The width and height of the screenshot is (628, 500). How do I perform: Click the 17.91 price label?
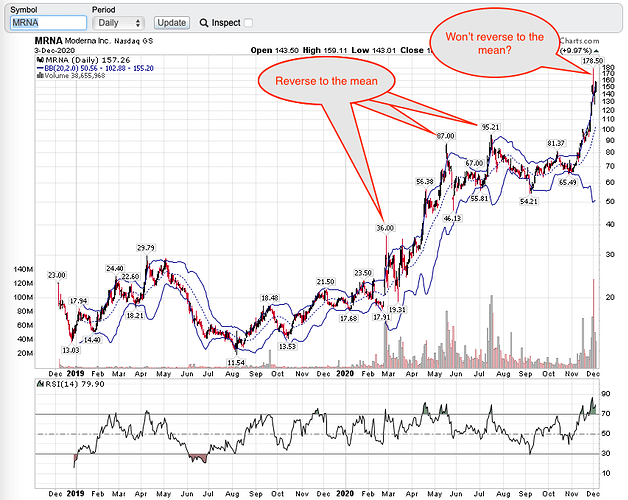click(381, 317)
